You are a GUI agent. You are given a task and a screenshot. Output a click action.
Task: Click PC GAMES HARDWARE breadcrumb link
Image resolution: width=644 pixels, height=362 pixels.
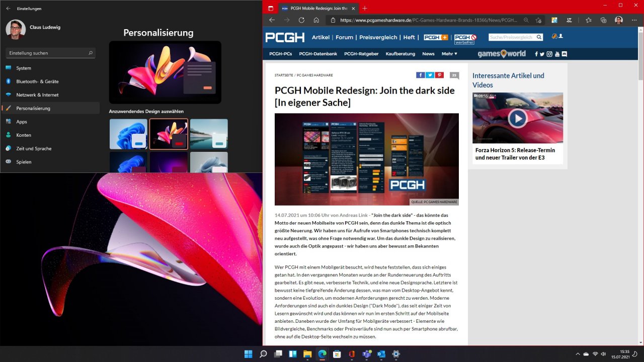(314, 75)
